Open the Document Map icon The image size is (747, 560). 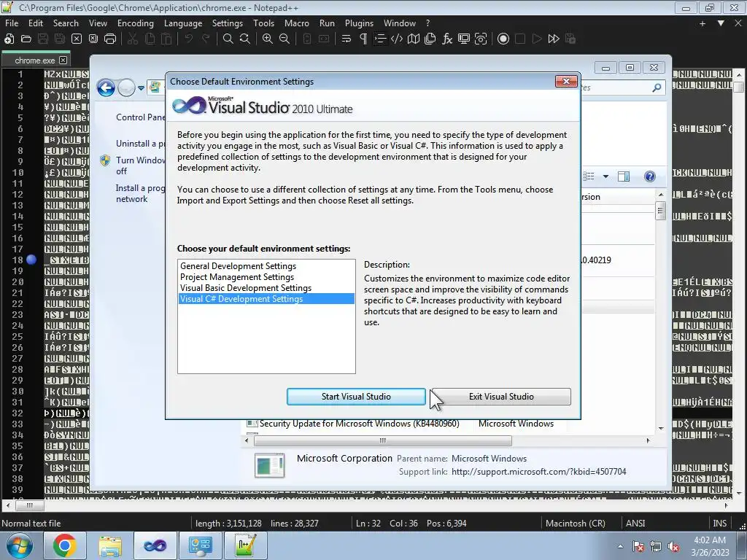414,39
